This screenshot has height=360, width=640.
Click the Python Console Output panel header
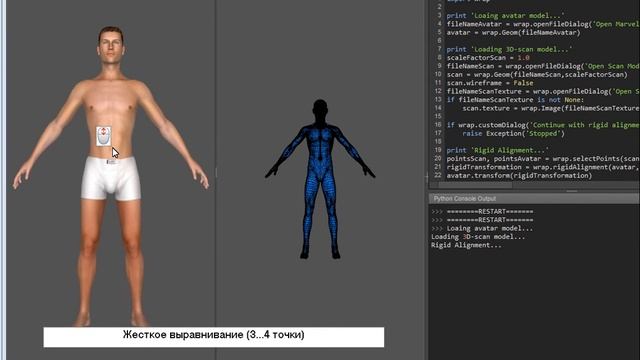[x=534, y=199]
